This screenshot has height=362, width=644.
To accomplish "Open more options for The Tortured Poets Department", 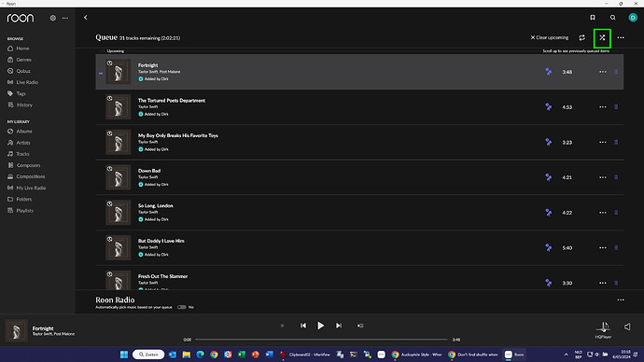I will [603, 107].
